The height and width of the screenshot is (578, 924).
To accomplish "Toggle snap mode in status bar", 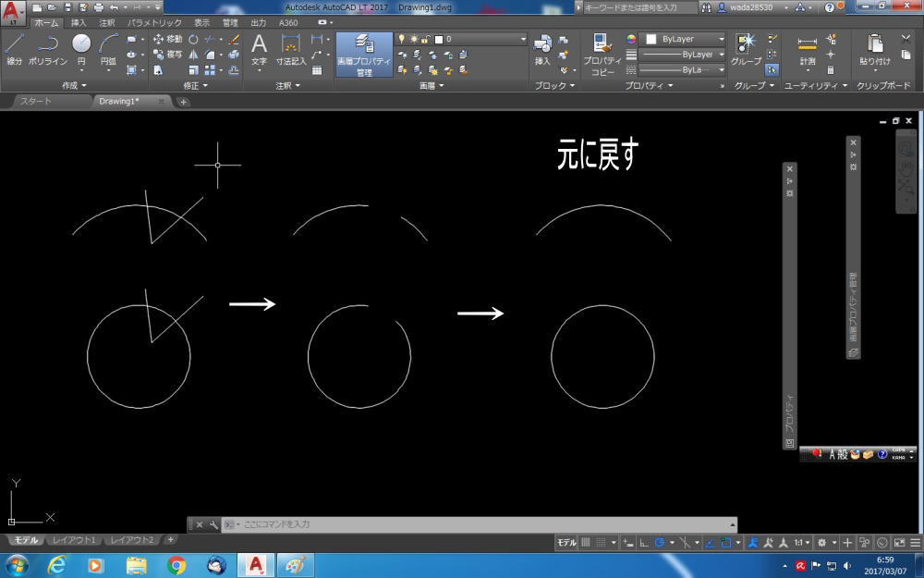I will pyautogui.click(x=602, y=543).
